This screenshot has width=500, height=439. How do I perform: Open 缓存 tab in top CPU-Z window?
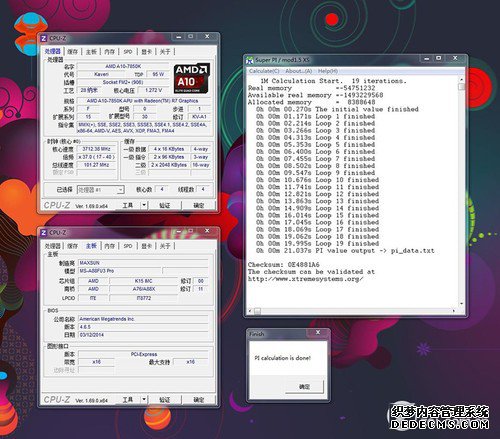point(72,52)
